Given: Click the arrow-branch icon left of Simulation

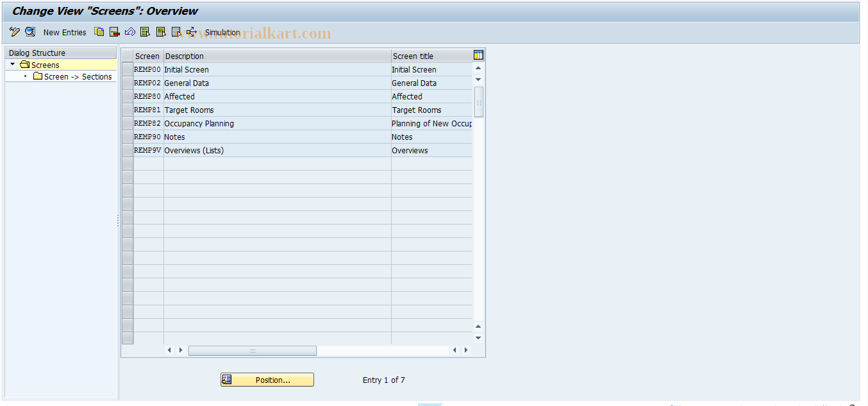Looking at the screenshot, I should 192,31.
